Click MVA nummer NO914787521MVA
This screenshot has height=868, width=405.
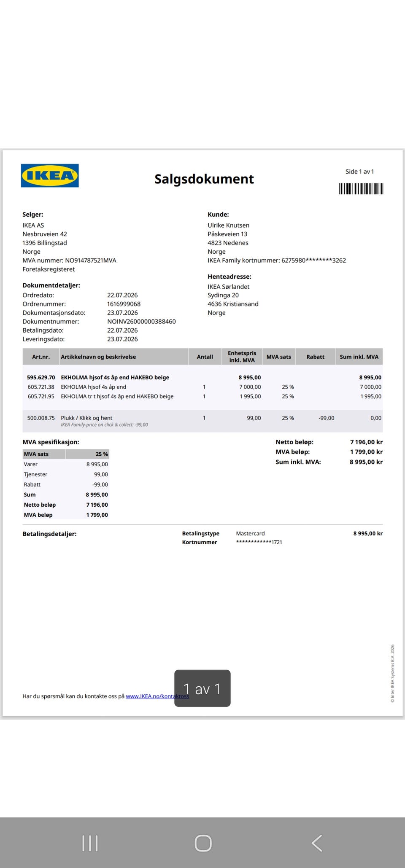[69, 261]
